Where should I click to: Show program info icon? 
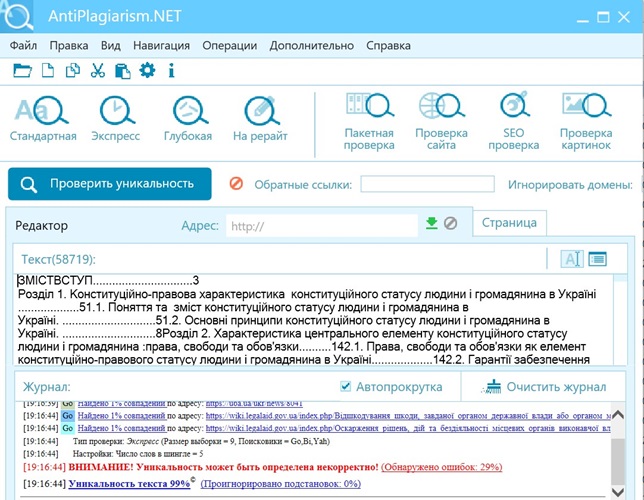tap(171, 71)
